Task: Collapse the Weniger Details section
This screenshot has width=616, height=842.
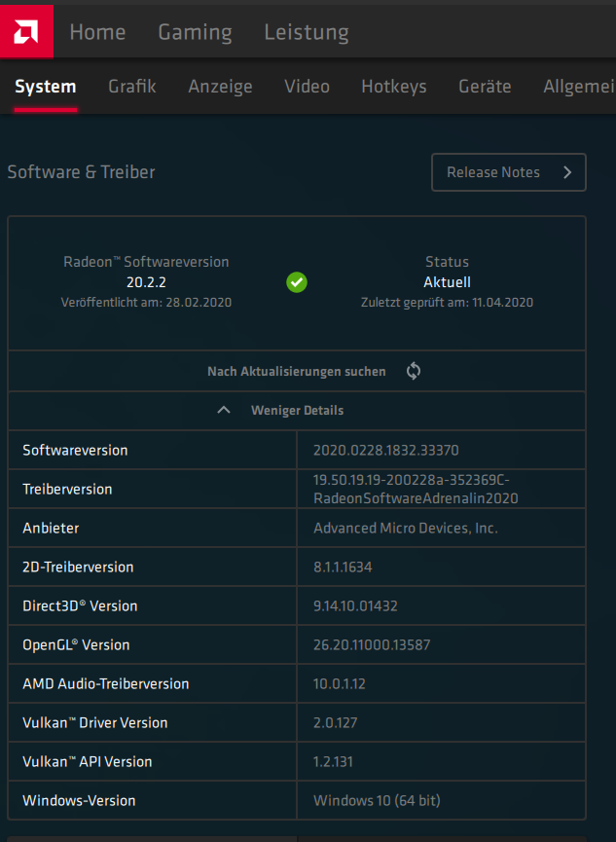Action: tap(297, 410)
